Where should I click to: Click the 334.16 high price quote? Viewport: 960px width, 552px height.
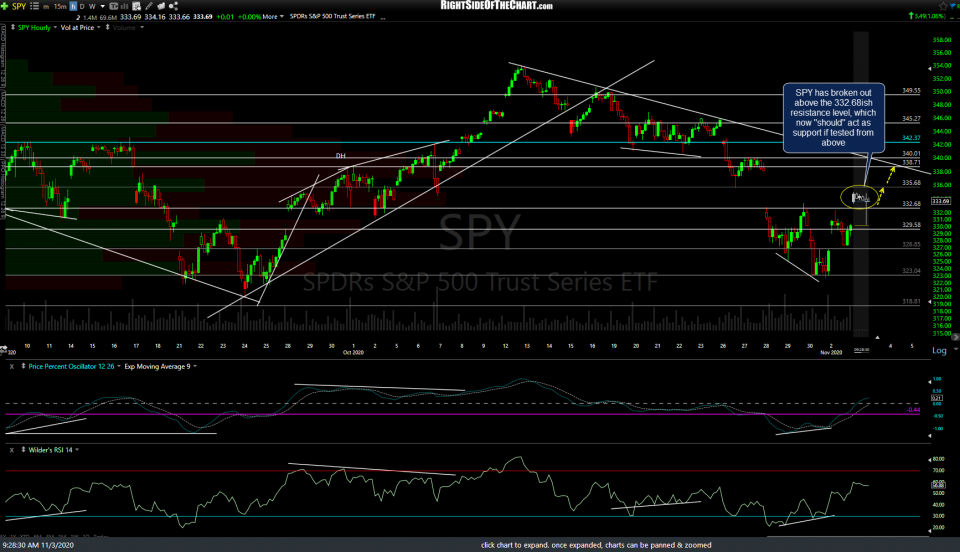click(x=155, y=17)
